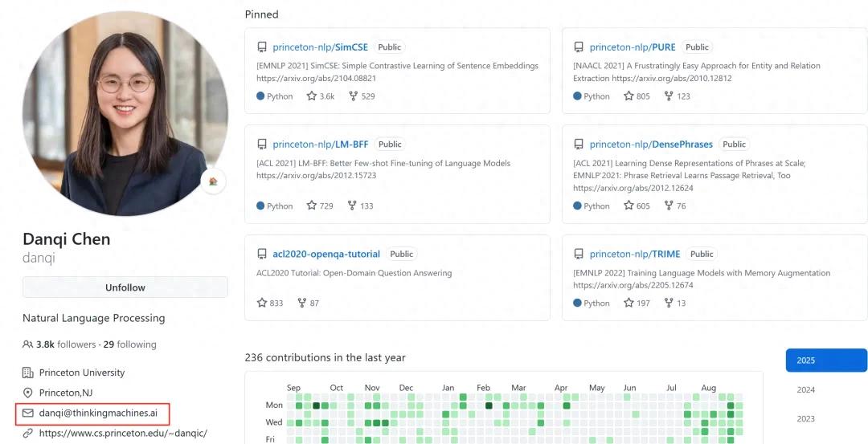The height and width of the screenshot is (444, 868).
Task: Click the star icon on TRIME repository
Action: (x=628, y=303)
